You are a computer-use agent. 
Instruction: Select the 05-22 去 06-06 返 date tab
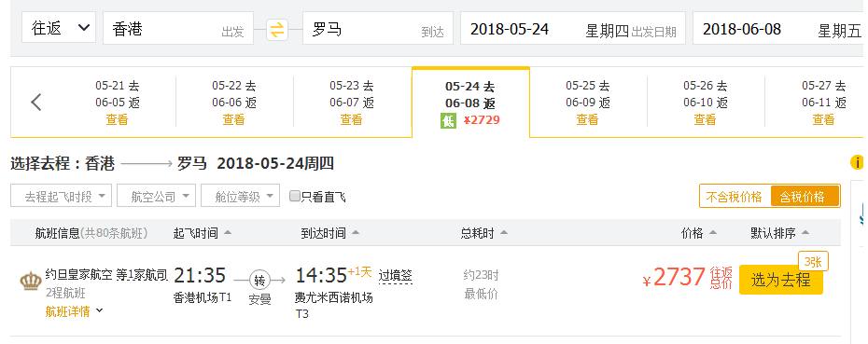tap(234, 103)
